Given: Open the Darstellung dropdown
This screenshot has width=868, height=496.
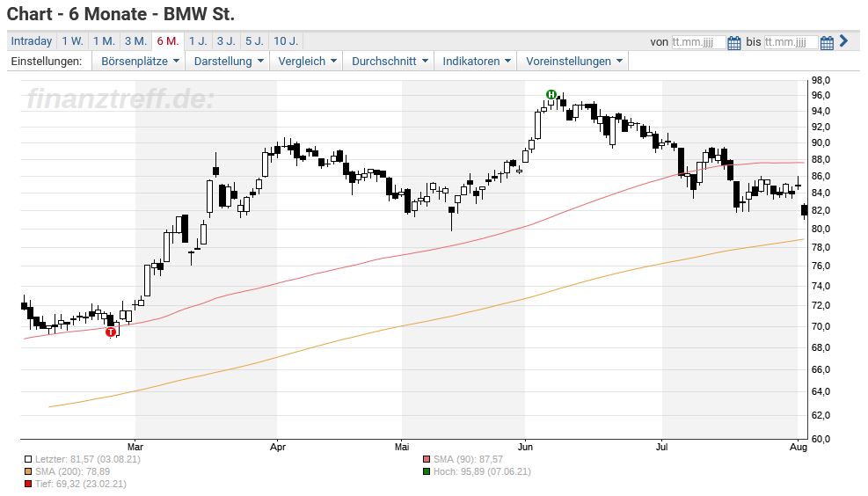Looking at the screenshot, I should tap(228, 62).
